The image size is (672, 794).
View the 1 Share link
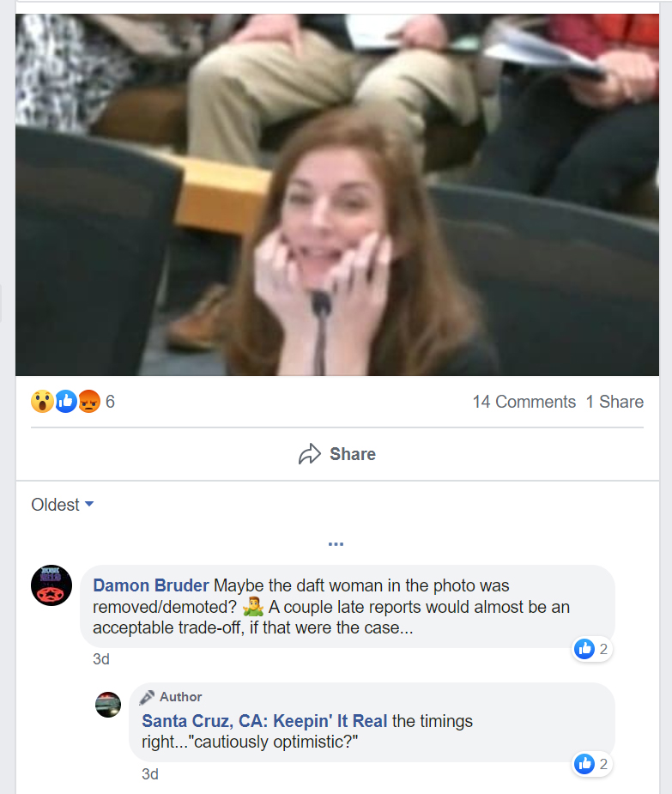tap(614, 402)
